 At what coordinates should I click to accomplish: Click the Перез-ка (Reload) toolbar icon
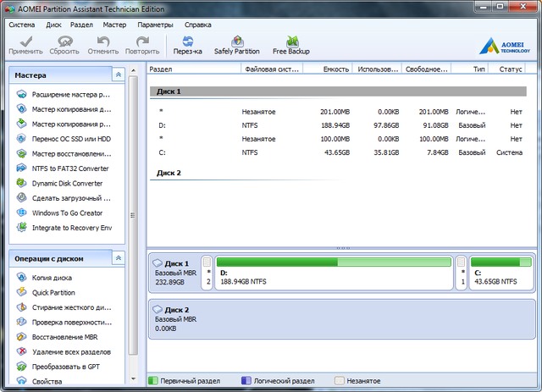(187, 45)
